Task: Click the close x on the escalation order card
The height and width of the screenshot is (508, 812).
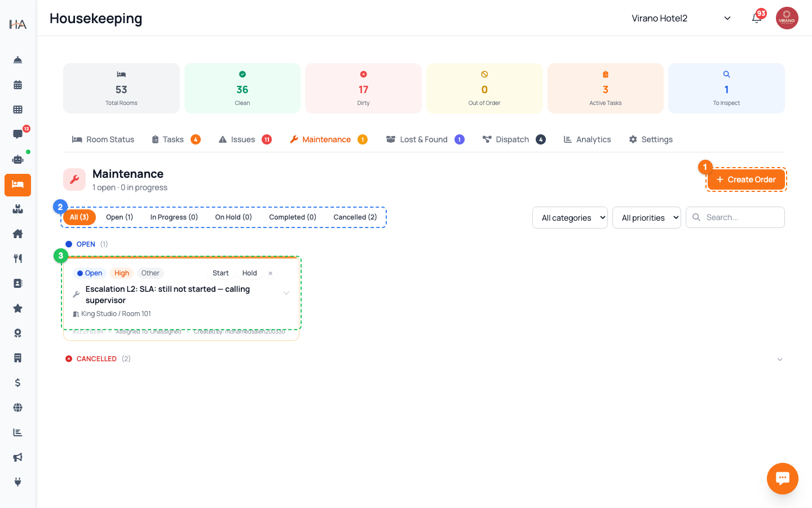Action: pos(271,273)
